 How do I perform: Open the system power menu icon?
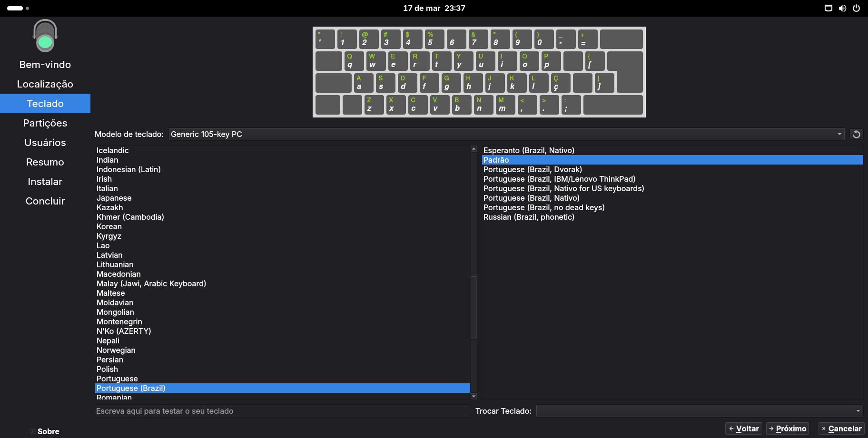[856, 8]
